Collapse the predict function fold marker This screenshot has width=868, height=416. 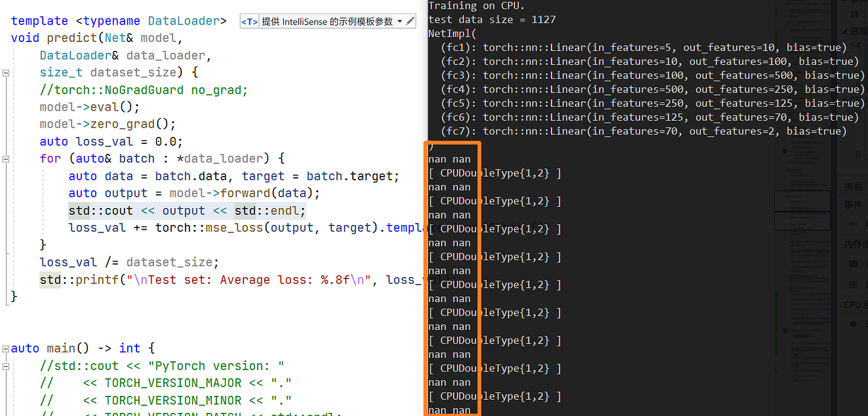click(x=5, y=72)
